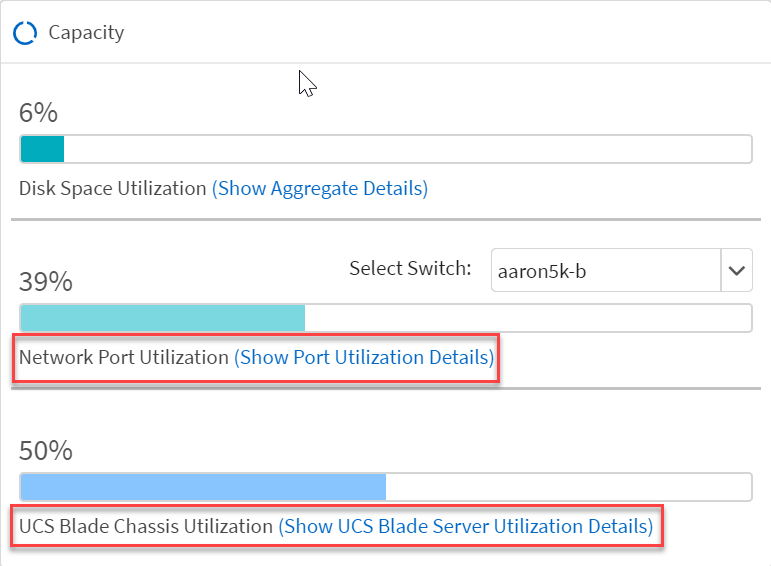The image size is (771, 566).
Task: Expand the Select Switch dropdown arrow
Action: tap(737, 270)
